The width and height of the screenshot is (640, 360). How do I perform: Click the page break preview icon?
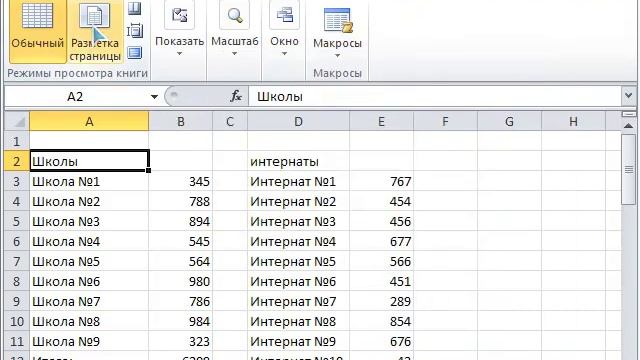[135, 8]
